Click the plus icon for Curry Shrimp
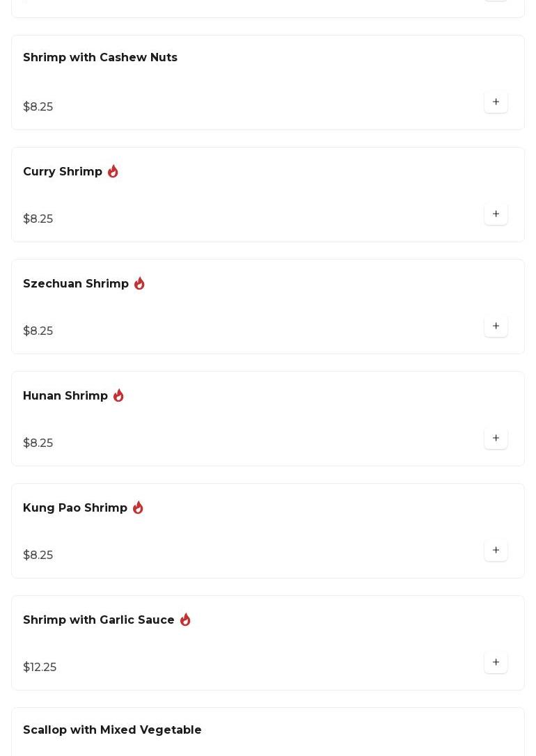 496,214
